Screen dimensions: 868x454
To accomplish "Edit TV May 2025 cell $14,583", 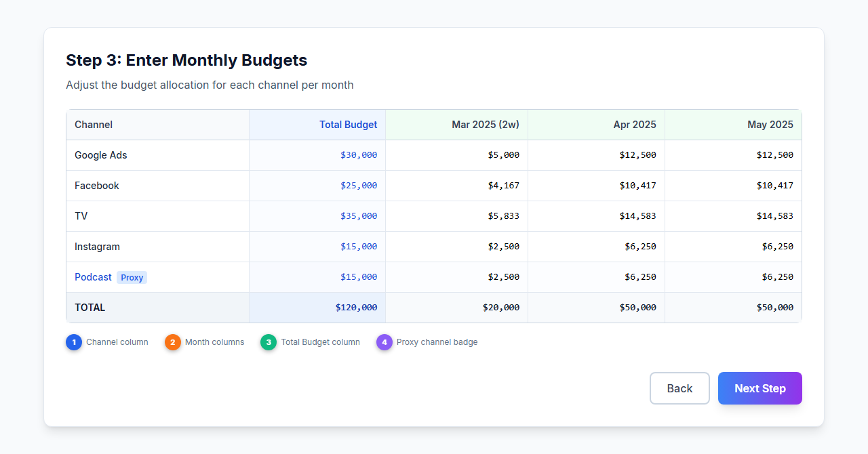I will pyautogui.click(x=734, y=216).
